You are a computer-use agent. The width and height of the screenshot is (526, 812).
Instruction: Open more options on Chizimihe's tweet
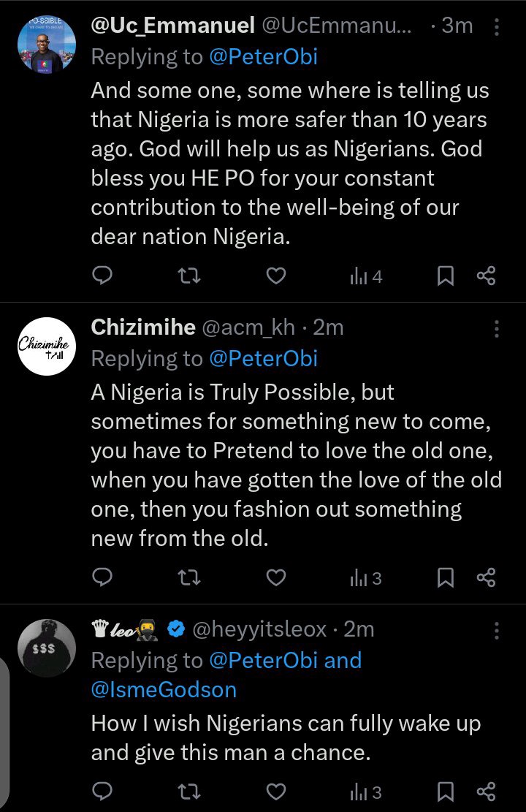click(x=497, y=328)
